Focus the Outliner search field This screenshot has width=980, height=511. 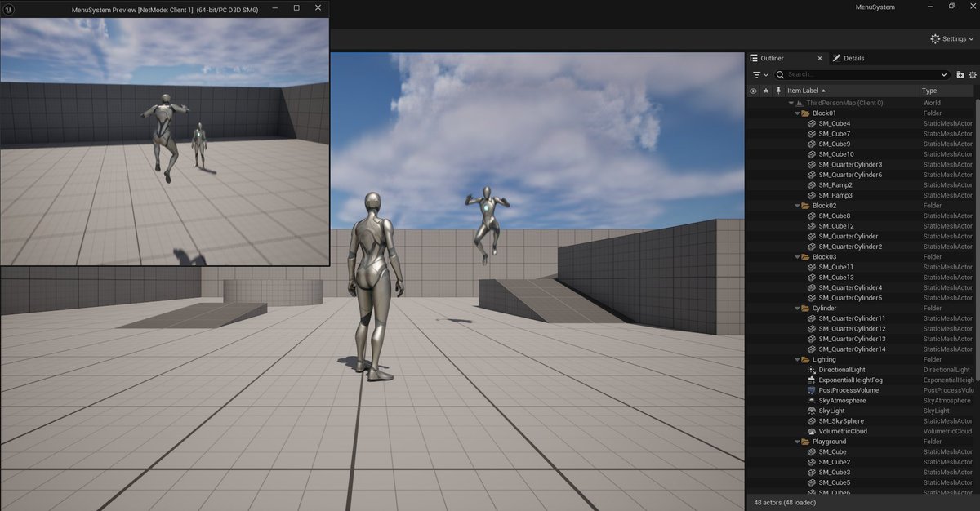pos(861,74)
